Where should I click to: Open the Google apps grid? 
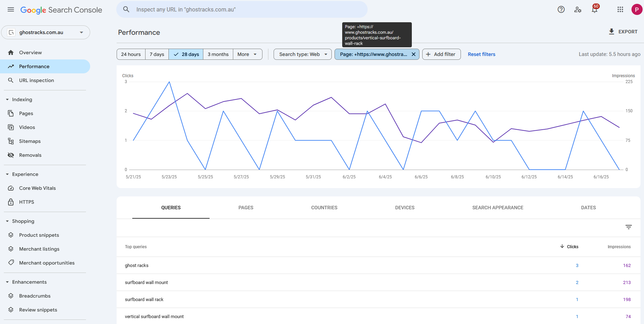coord(620,9)
